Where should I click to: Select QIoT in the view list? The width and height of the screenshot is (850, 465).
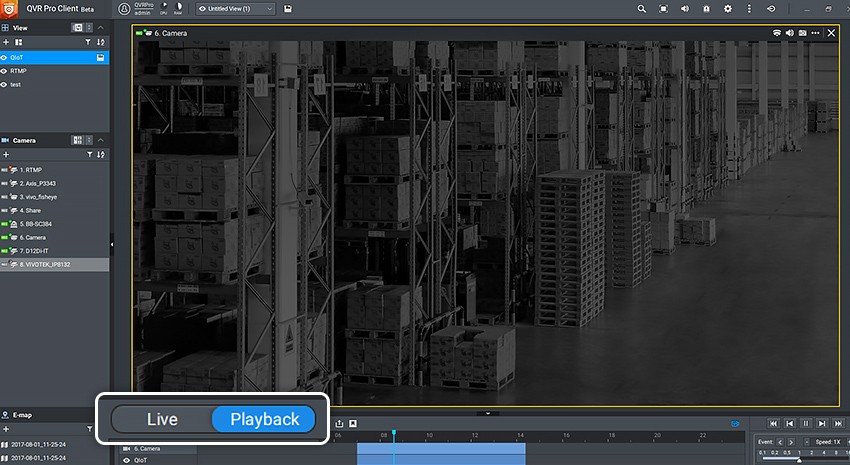tap(17, 58)
